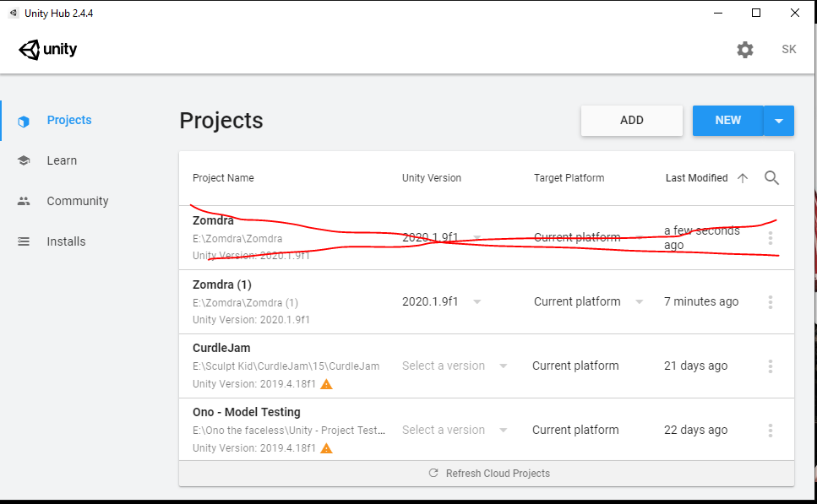Viewport: 817px width, 504px height.
Task: Click CurdleJam Current platform text
Action: point(575,366)
